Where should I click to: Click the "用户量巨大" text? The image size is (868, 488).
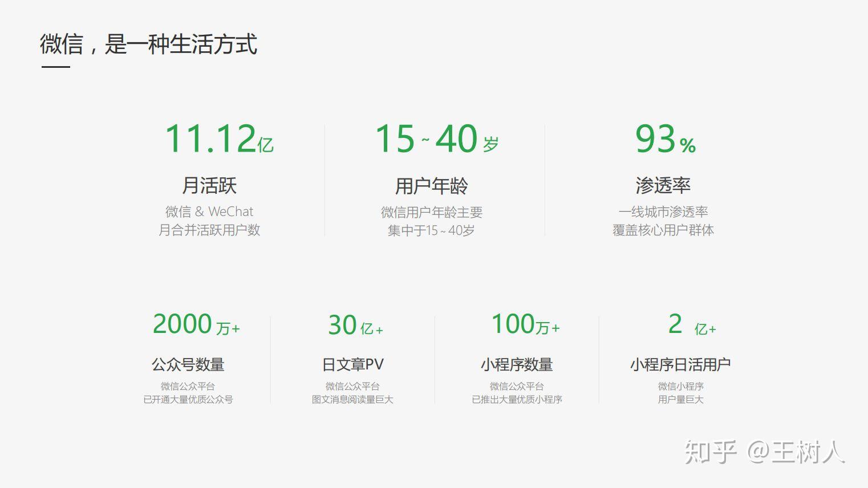coord(681,399)
